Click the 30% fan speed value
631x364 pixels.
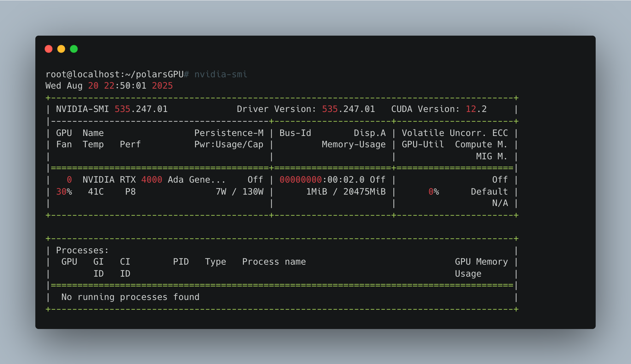64,192
